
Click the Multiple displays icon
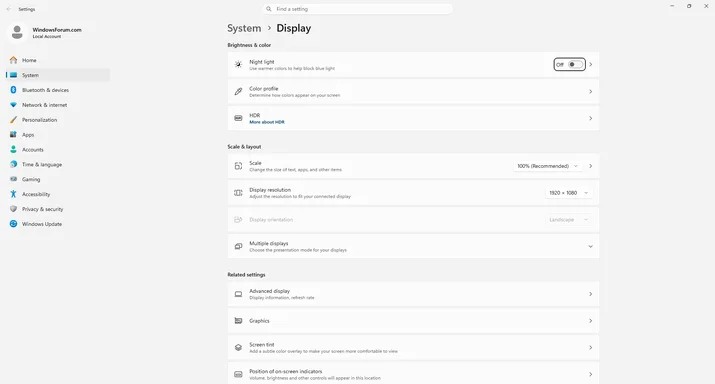238,246
